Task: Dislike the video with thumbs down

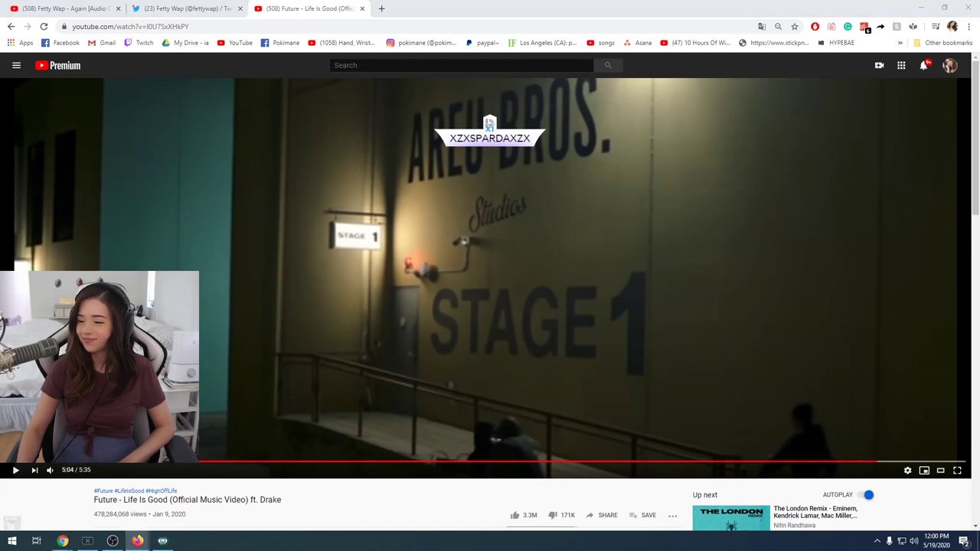Action: coord(553,515)
